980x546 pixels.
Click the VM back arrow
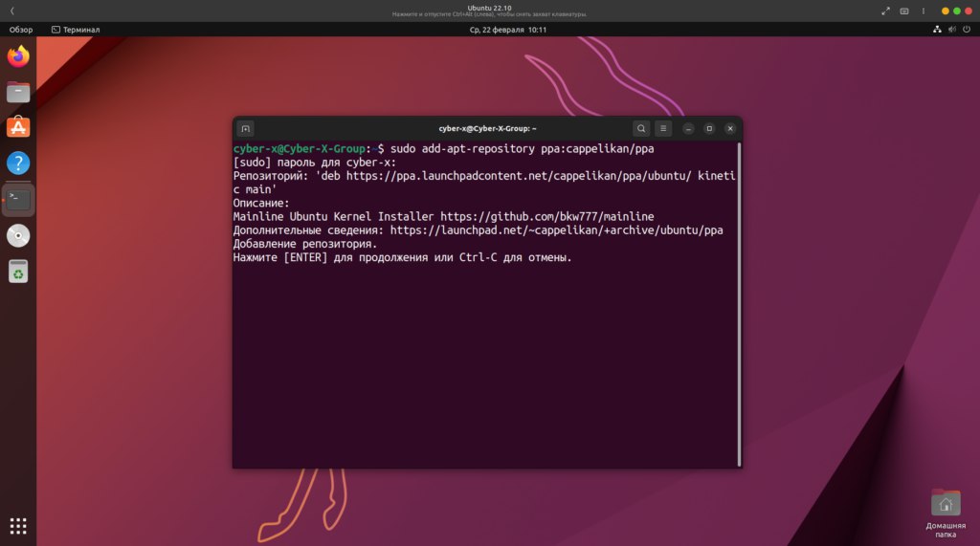pyautogui.click(x=12, y=11)
